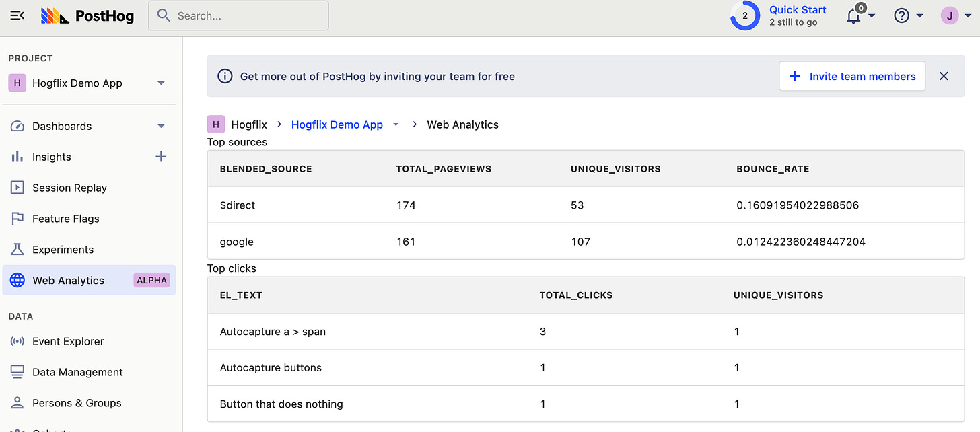Screen dimensions: 980x432
Task: Click Autocapture buttons row
Action: (586, 368)
